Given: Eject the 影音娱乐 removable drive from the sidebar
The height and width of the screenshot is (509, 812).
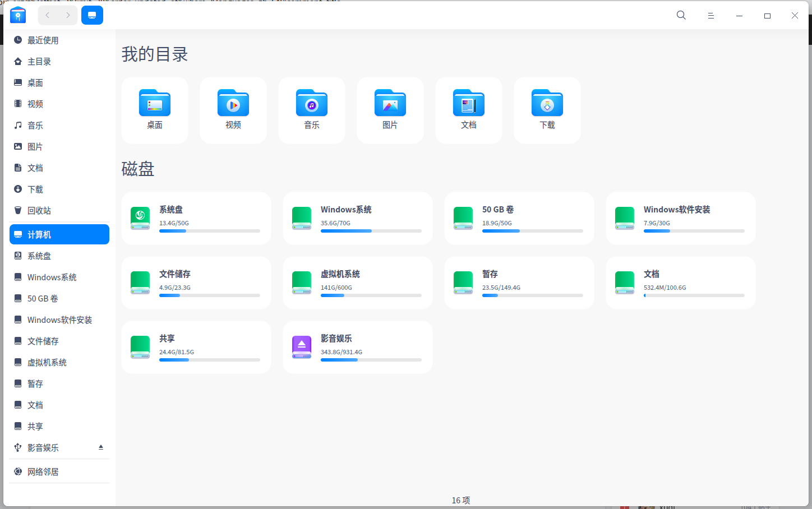Looking at the screenshot, I should pos(101,447).
